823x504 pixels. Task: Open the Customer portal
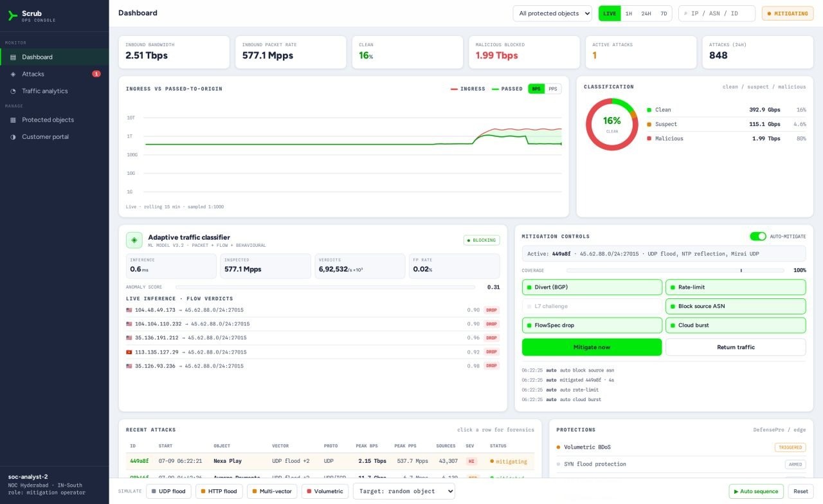point(55,137)
